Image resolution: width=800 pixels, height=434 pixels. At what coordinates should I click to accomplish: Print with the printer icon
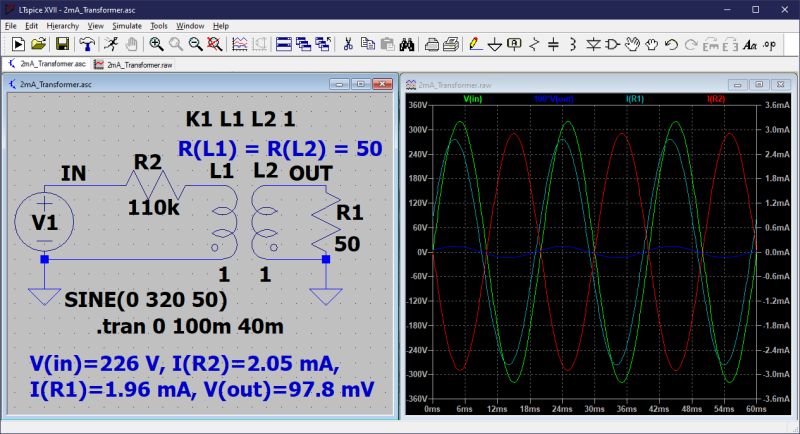point(451,44)
